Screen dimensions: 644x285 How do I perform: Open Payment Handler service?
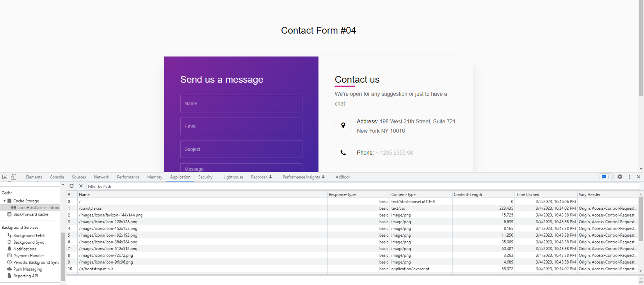point(28,256)
